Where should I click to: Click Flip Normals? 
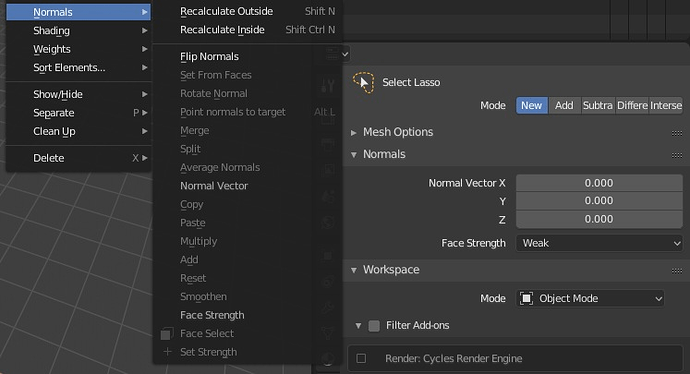[248, 56]
